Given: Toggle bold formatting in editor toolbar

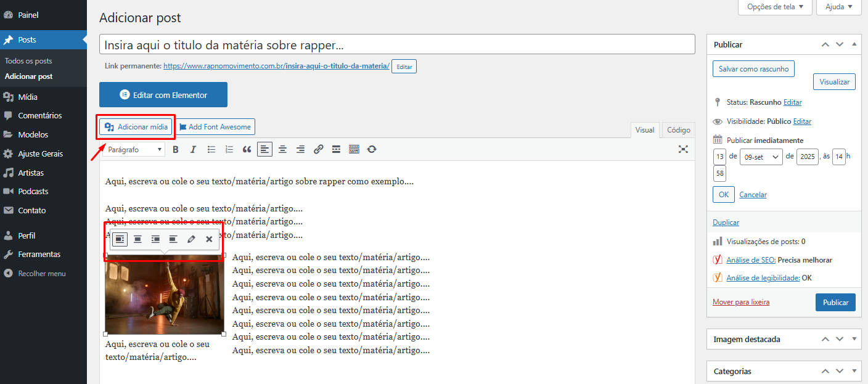Looking at the screenshot, I should pos(176,149).
